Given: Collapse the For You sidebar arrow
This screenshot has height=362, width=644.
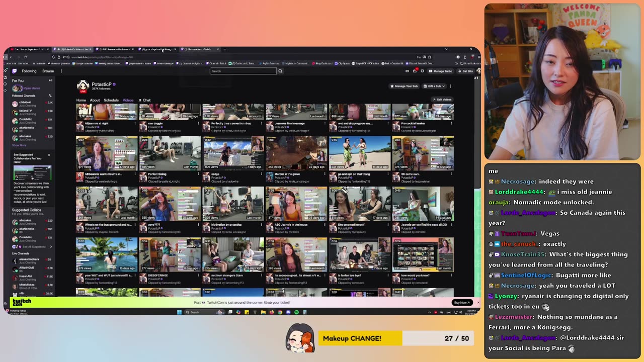Looking at the screenshot, I should pos(50,80).
